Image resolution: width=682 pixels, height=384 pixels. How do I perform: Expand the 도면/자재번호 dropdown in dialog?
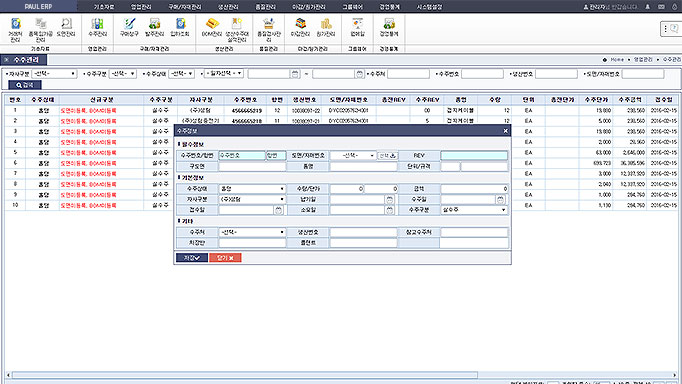(353, 155)
